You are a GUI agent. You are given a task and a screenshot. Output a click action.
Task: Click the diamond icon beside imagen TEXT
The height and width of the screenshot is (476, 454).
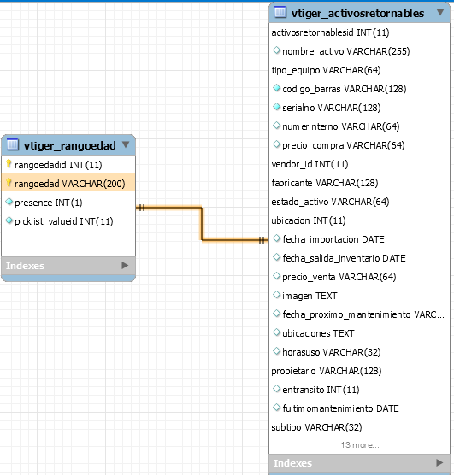[276, 295]
